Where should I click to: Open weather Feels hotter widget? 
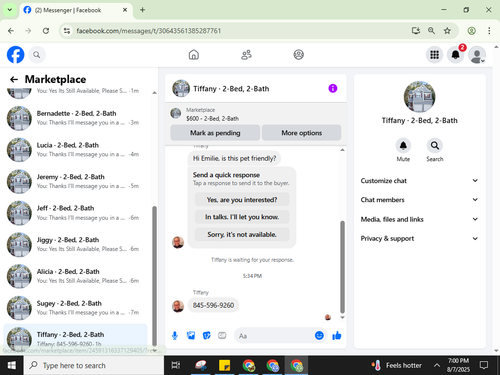click(397, 365)
